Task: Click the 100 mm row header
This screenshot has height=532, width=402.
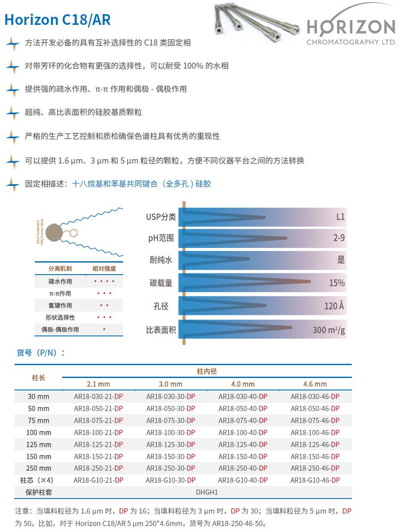Action: click(39, 432)
